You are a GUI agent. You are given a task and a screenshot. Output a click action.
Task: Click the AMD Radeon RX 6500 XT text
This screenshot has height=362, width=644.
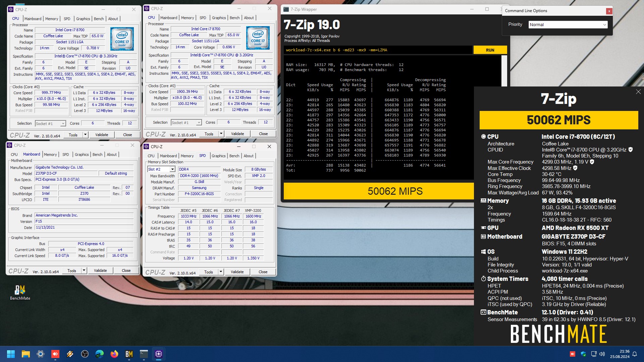point(575,228)
